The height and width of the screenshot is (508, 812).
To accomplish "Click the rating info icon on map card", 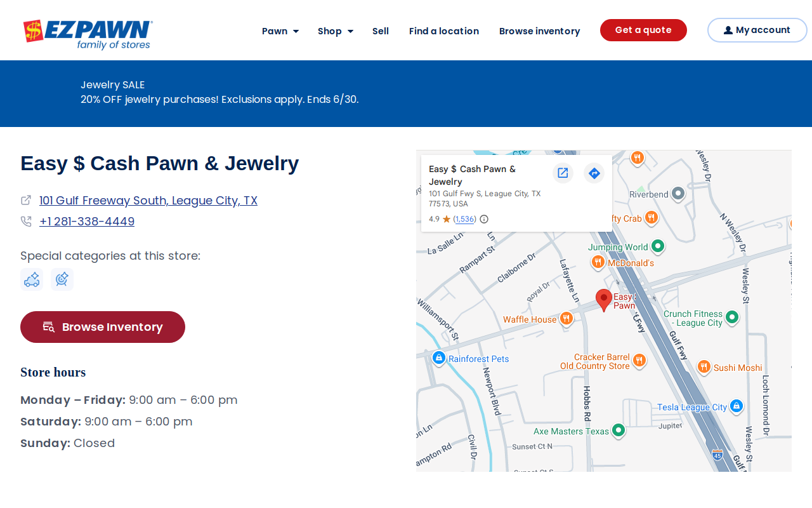I will pos(484,219).
